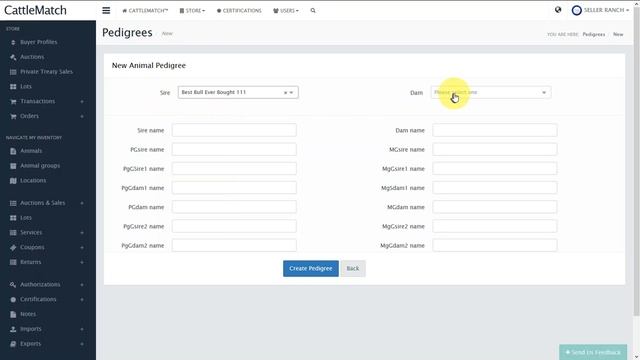Image resolution: width=640 pixels, height=360 pixels.
Task: Click into the MgGdam1 name field
Action: point(495,188)
